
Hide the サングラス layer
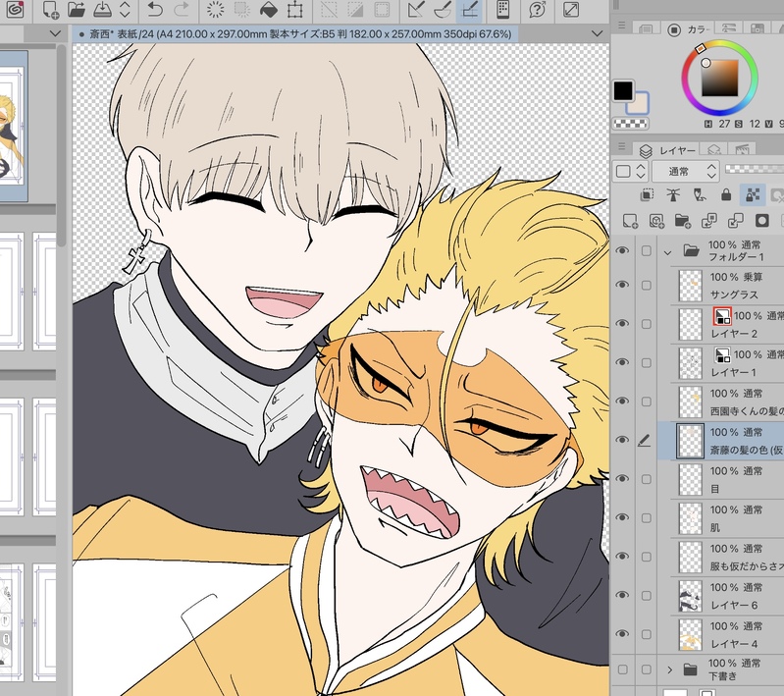[x=622, y=285]
